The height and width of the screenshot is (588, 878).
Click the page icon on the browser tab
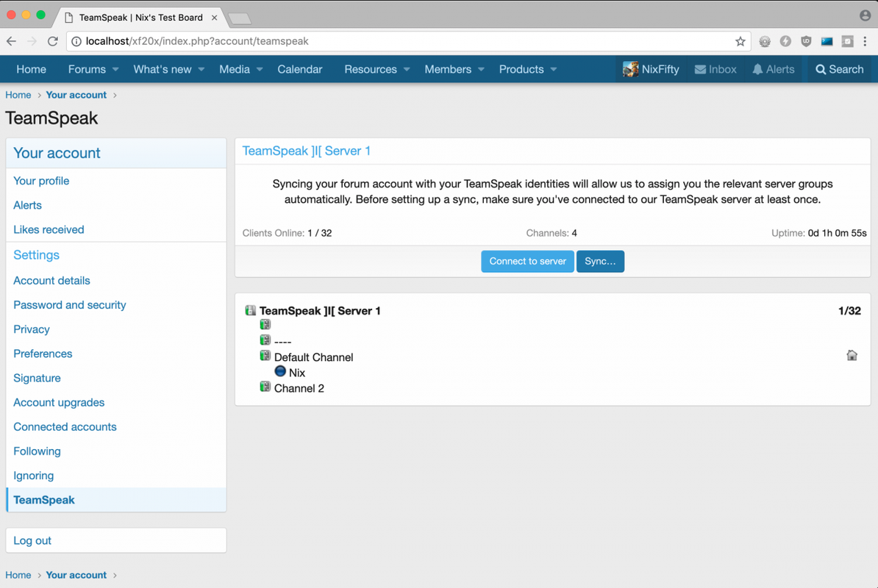pos(69,18)
